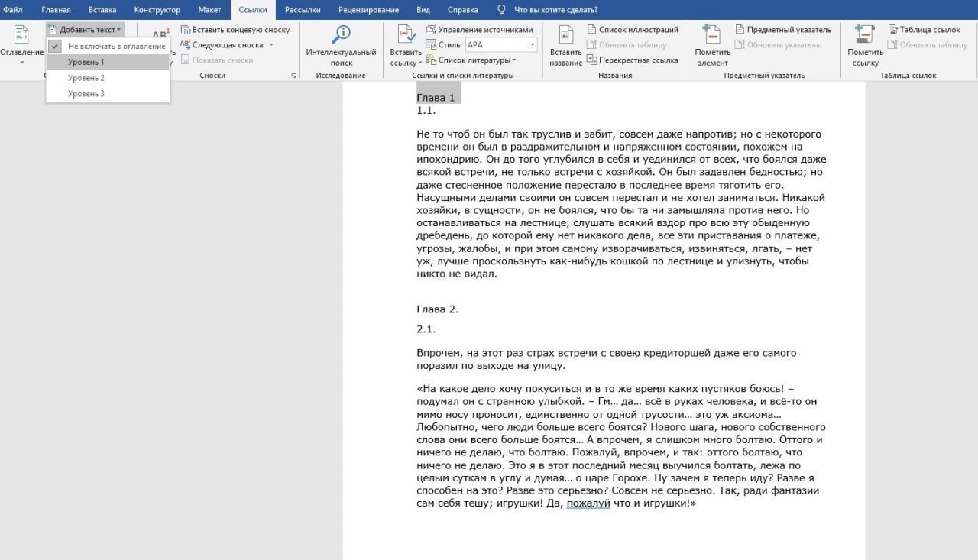This screenshot has width=978, height=560.
Task: Click the heading text Глава 2.
Action: (x=437, y=309)
